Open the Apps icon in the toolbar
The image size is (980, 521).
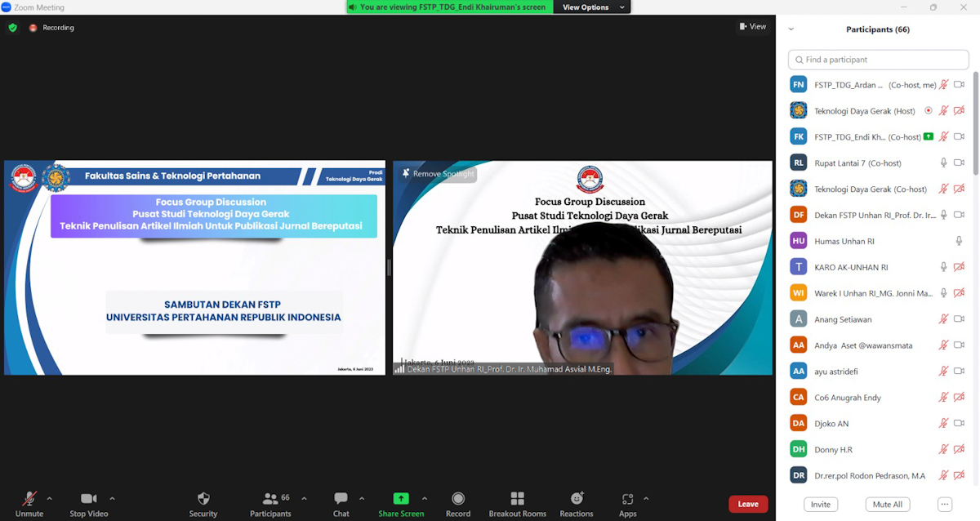pos(627,499)
